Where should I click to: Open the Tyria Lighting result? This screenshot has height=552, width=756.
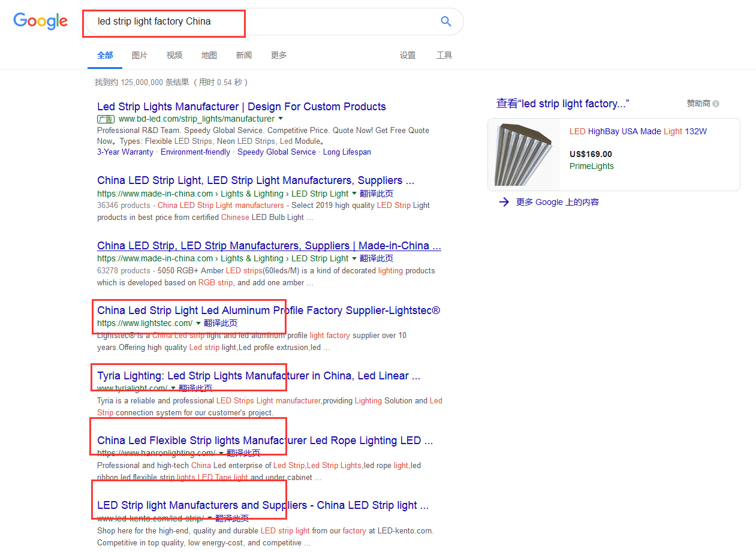tap(258, 376)
